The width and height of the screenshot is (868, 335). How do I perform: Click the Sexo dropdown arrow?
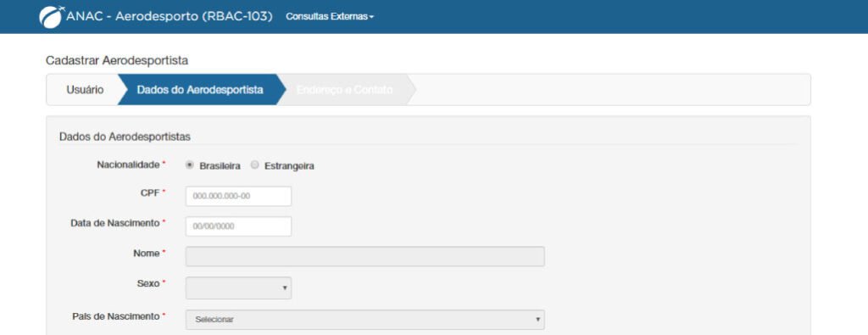coord(285,288)
